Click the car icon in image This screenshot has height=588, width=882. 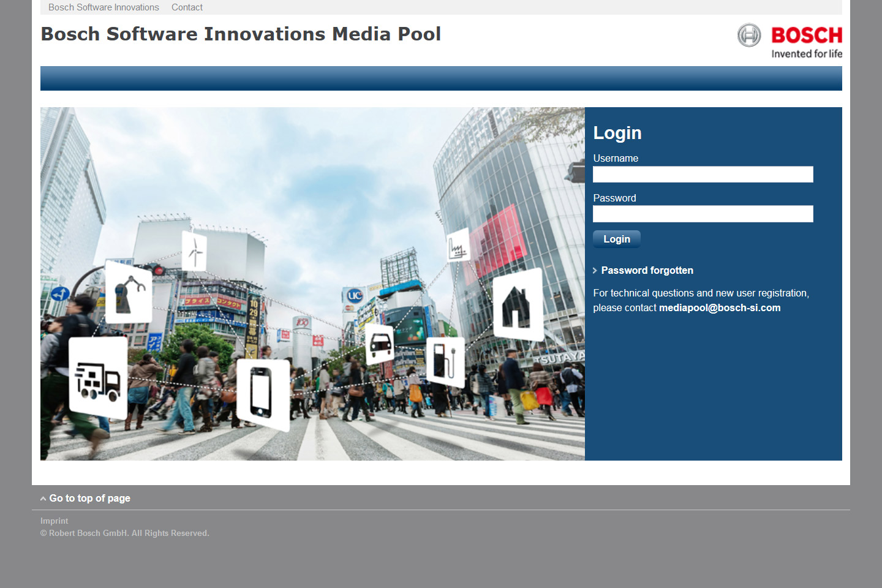[x=380, y=344]
